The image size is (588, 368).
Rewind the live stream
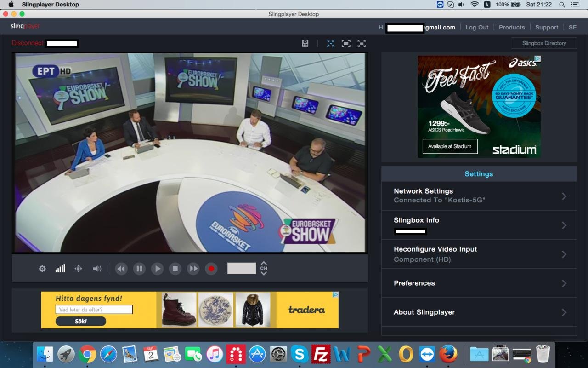tap(121, 269)
